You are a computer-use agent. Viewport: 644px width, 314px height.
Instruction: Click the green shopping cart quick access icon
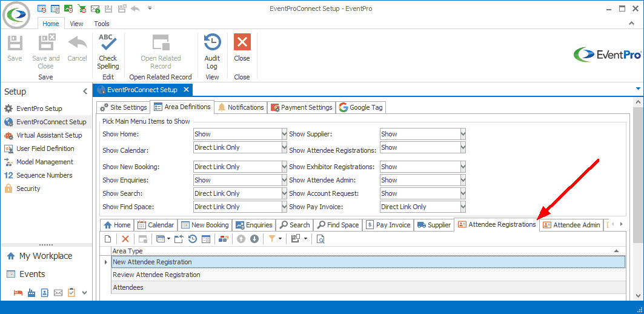(x=82, y=8)
